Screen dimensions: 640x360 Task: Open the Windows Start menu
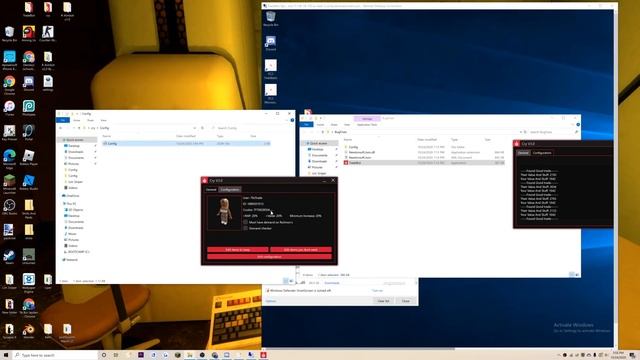tap(6, 355)
